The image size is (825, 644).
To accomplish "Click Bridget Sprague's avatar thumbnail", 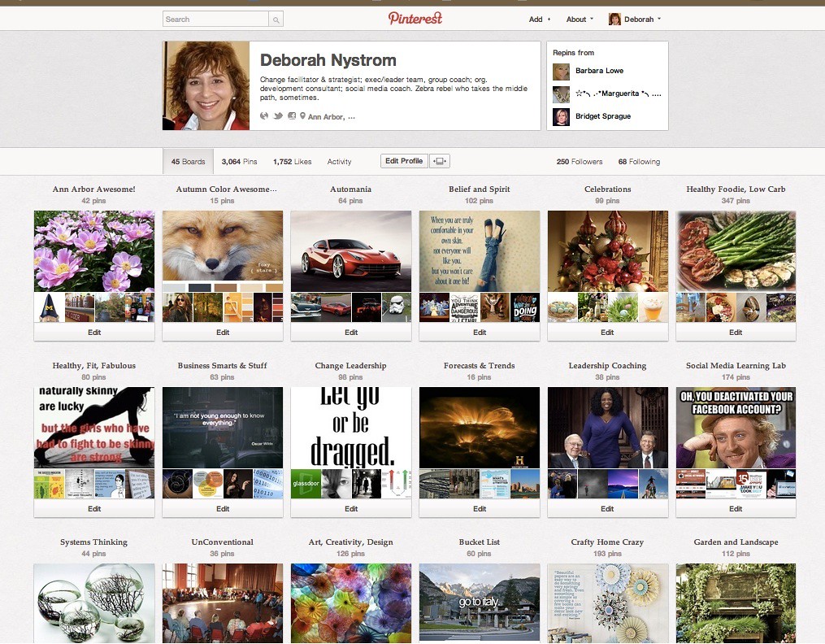I will pos(561,117).
